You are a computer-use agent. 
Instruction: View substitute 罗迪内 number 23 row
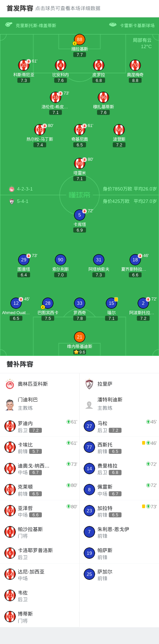pyautogui.click(x=40, y=426)
